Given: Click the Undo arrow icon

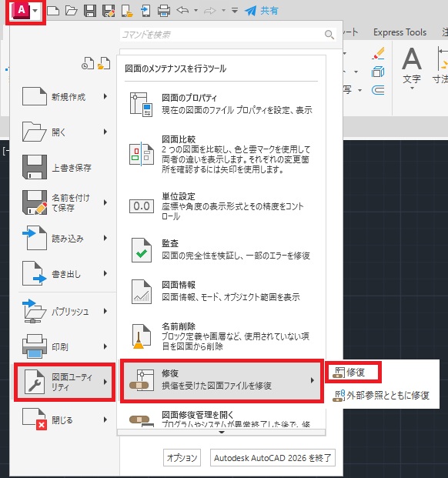Looking at the screenshot, I should (x=183, y=11).
